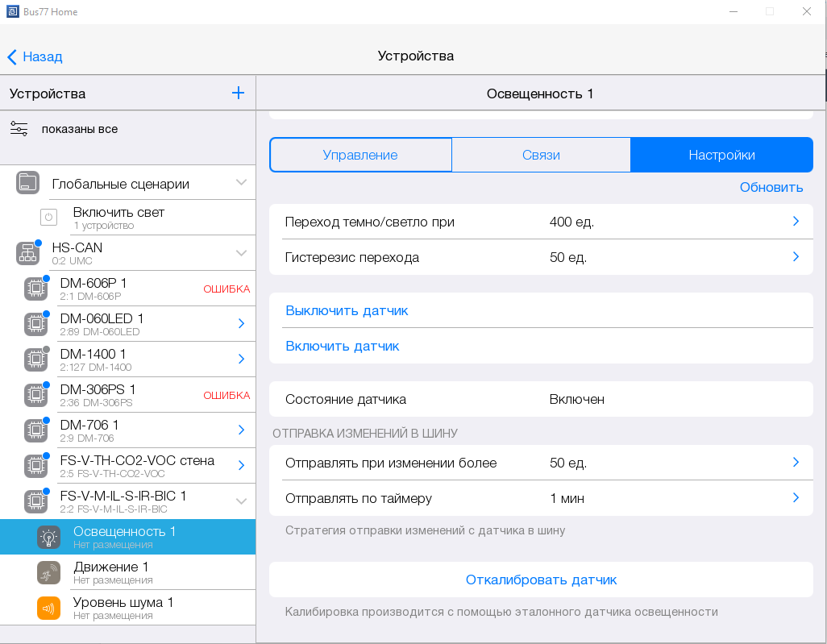Viewport: 827px width, 644px height.
Task: Click Выключить датчик to disable sensor
Action: pos(347,310)
